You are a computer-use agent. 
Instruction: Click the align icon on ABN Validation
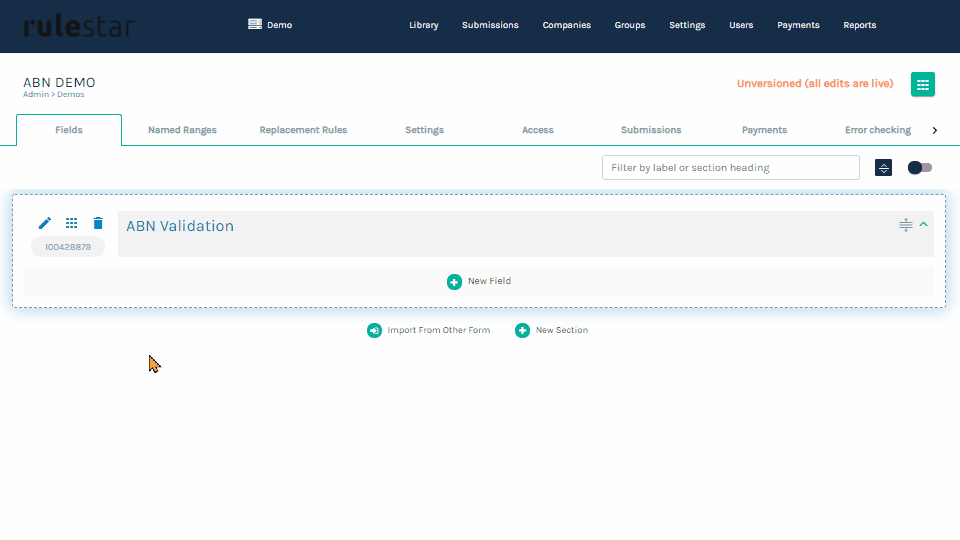[x=906, y=225]
